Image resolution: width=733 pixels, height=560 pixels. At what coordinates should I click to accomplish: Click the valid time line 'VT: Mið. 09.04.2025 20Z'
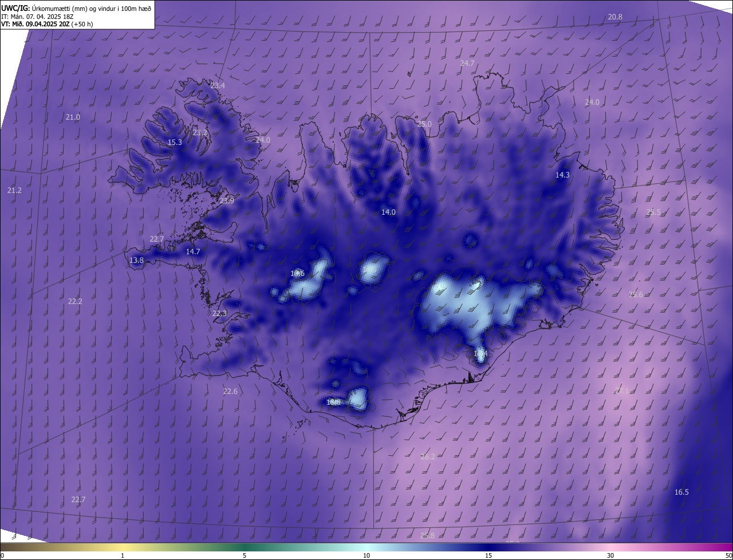(47, 24)
